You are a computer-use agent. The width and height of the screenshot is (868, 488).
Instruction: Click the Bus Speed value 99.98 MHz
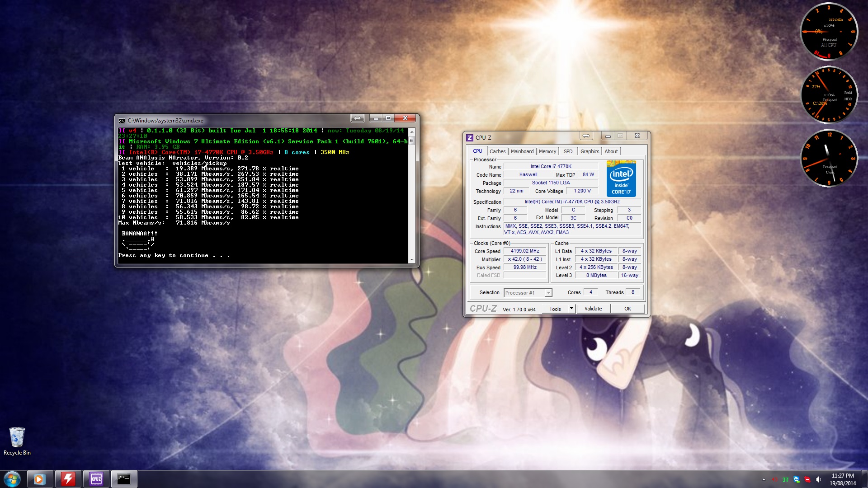coord(525,267)
